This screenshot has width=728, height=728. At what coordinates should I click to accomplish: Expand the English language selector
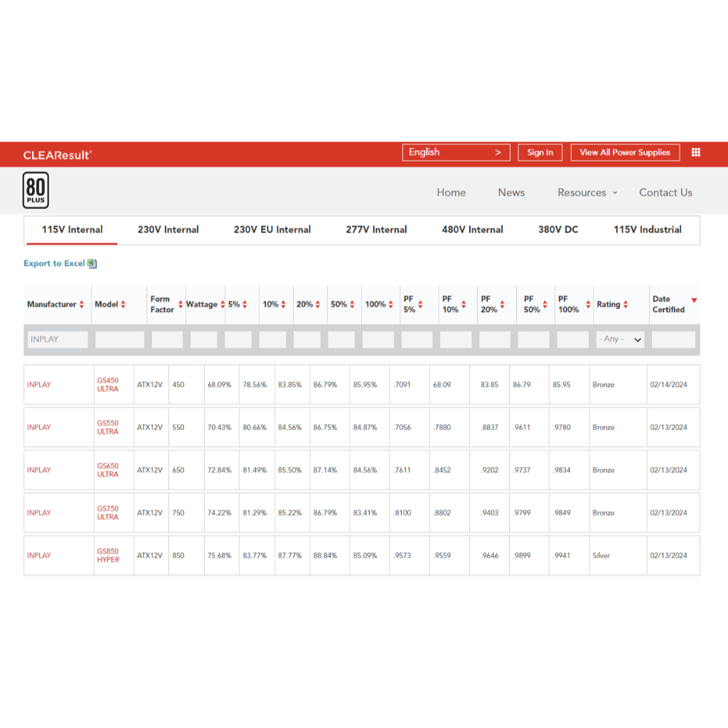click(456, 152)
